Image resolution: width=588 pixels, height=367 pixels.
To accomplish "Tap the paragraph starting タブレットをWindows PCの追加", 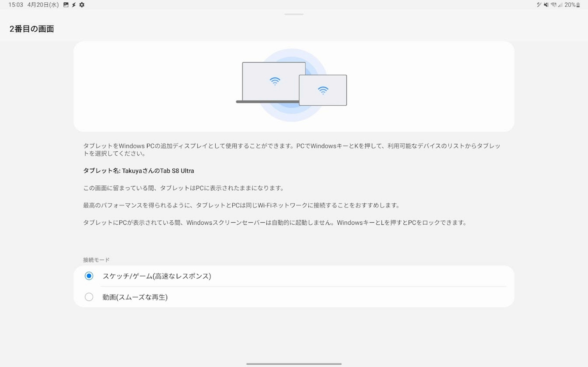I will (x=292, y=150).
